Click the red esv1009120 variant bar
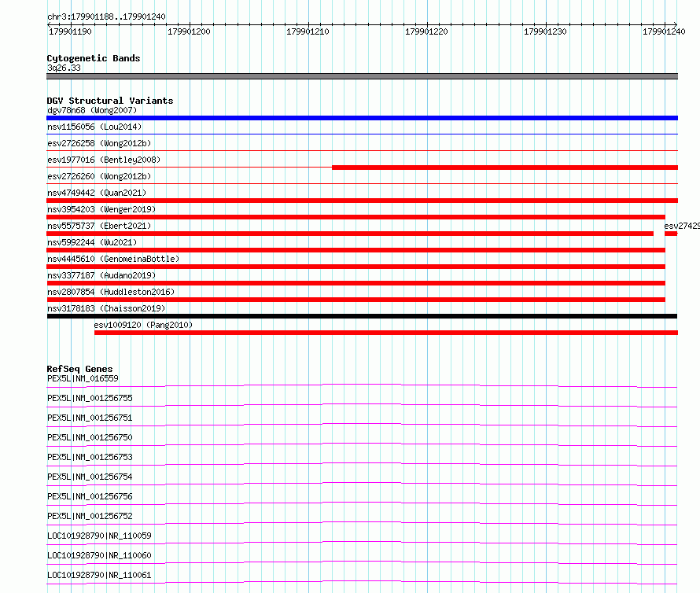Screen dimensions: 700x593 386,333
